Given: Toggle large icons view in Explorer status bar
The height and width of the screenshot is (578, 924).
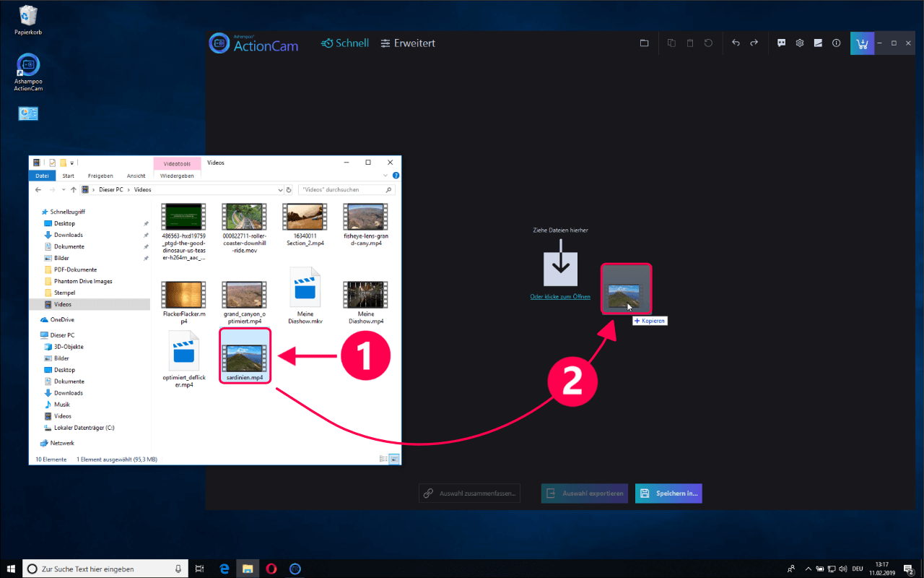Looking at the screenshot, I should pos(394,459).
